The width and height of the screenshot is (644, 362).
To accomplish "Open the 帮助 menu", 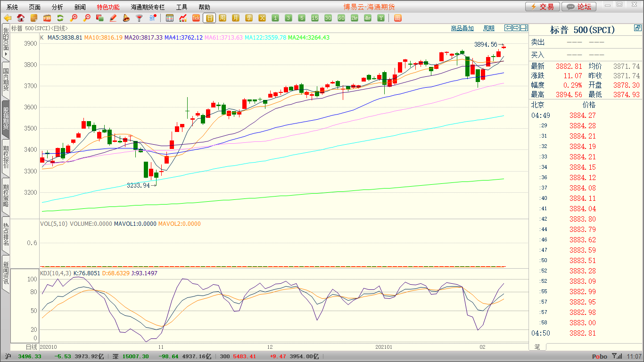I will point(205,7).
